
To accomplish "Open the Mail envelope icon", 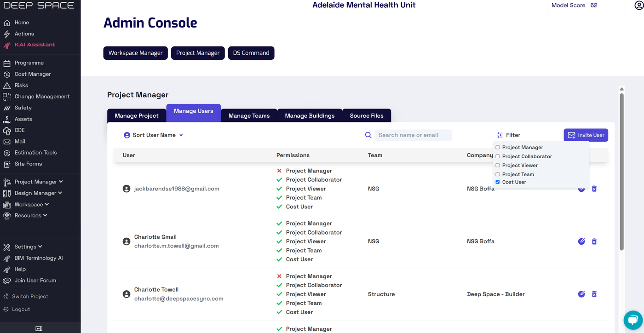I will coord(7,142).
